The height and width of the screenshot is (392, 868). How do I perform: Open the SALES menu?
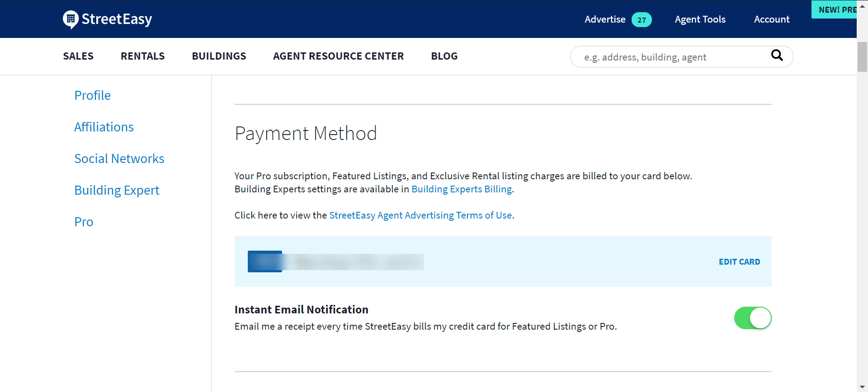tap(78, 56)
